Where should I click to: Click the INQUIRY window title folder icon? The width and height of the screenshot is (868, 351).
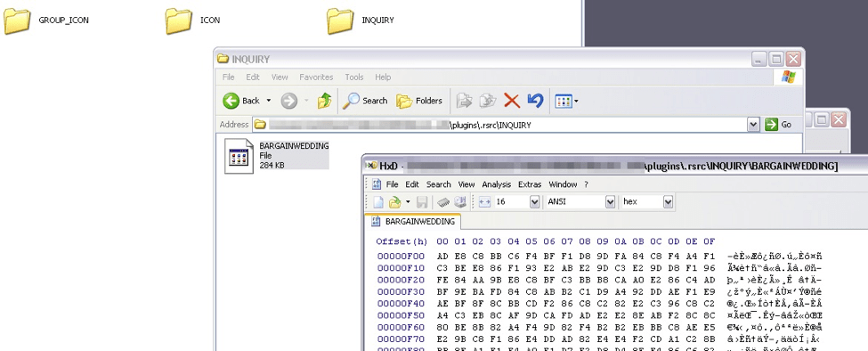click(x=223, y=59)
